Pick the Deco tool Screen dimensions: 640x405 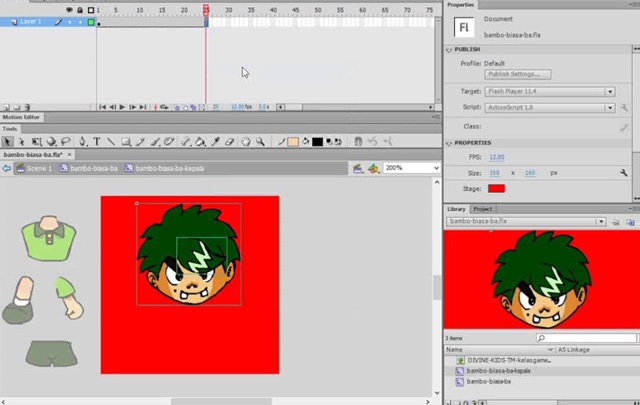169,142
